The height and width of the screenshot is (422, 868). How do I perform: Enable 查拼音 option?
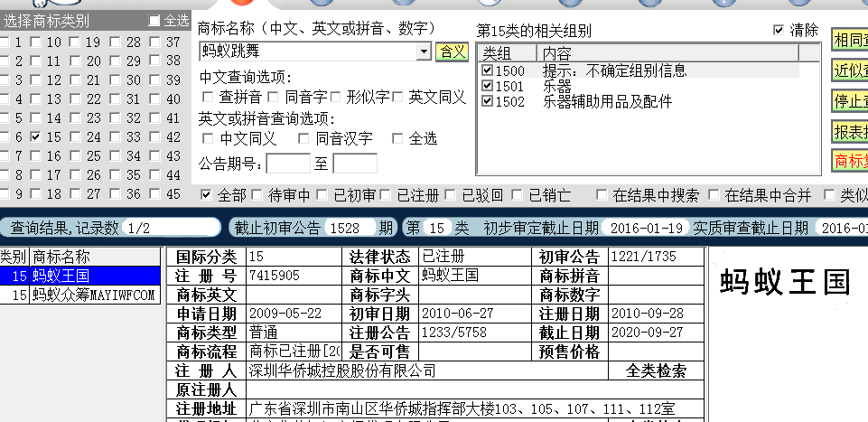[x=208, y=98]
